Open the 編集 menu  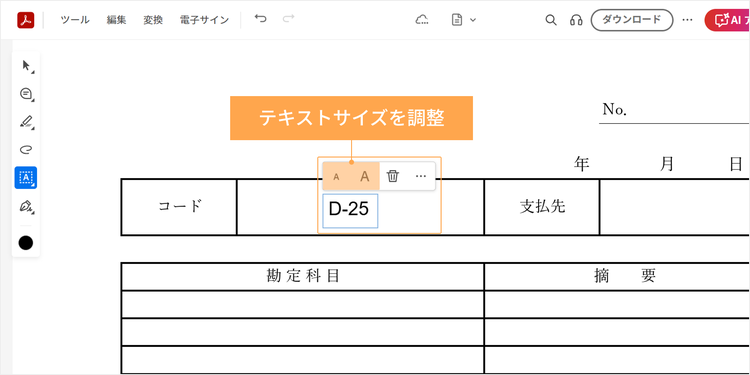[x=116, y=20]
